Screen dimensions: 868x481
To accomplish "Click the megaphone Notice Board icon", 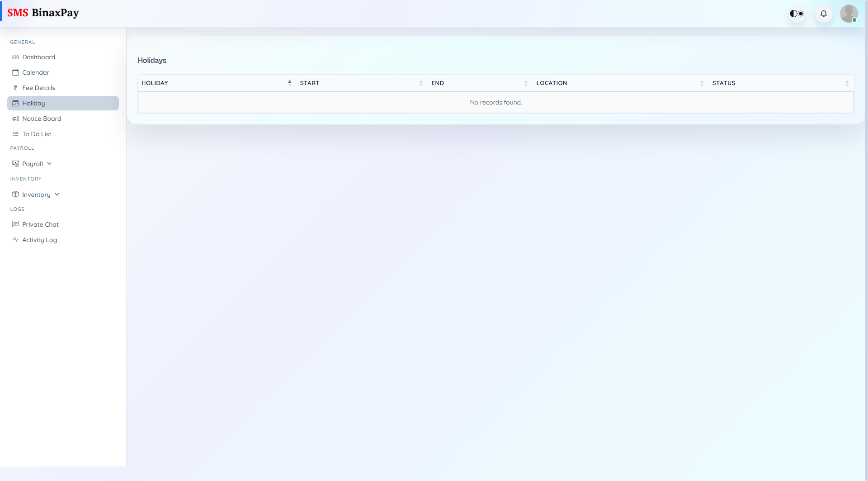I will [x=15, y=119].
